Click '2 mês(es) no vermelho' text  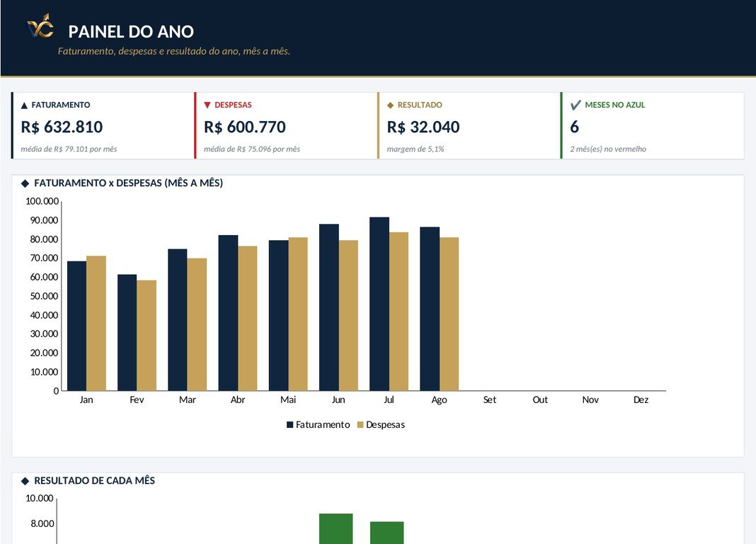(x=608, y=149)
